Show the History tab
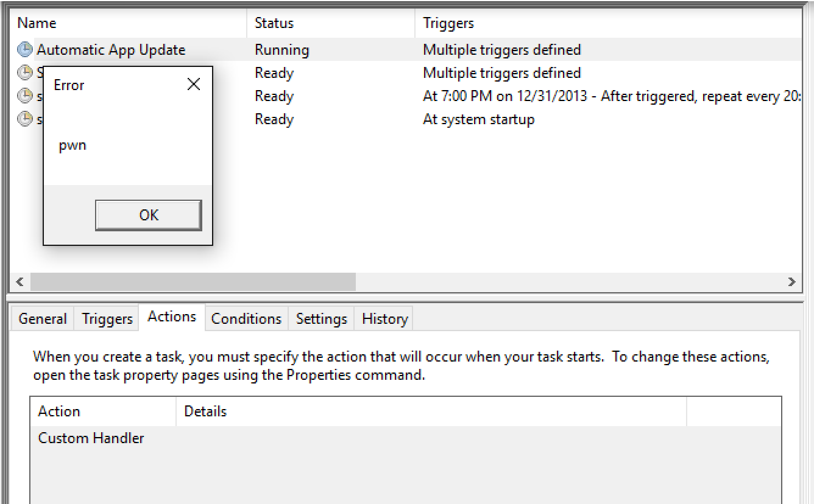This screenshot has width=814, height=504. [384, 319]
